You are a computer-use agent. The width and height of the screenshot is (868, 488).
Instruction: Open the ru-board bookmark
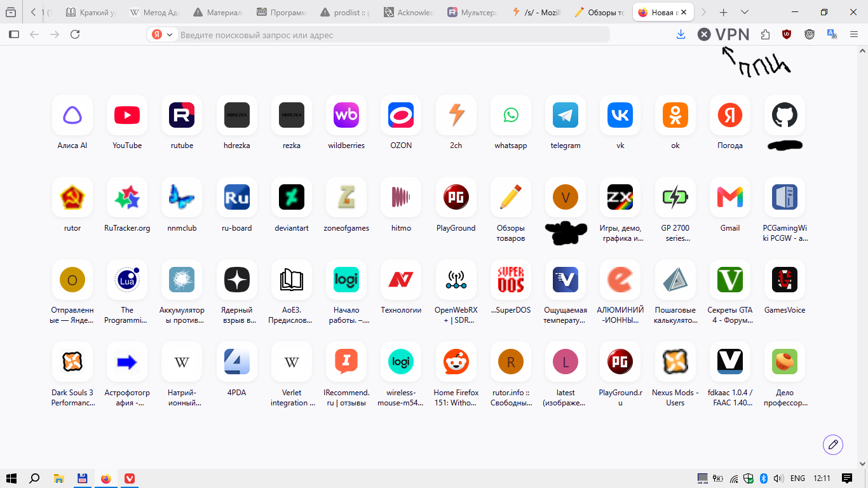[x=237, y=198]
